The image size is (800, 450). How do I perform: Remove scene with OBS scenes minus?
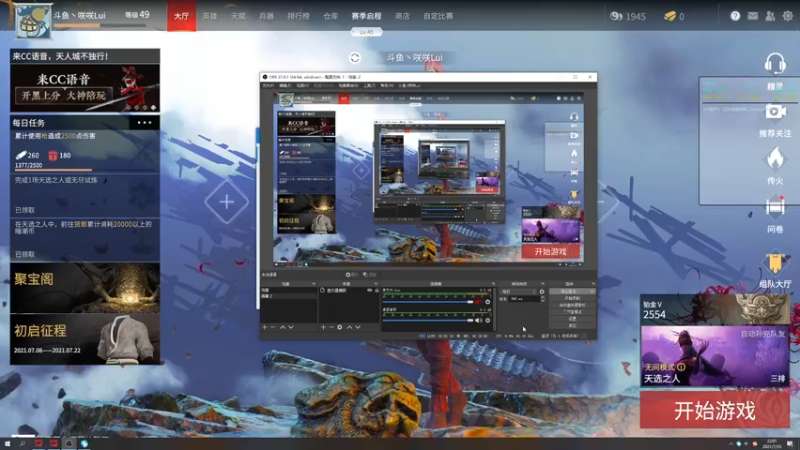272,327
